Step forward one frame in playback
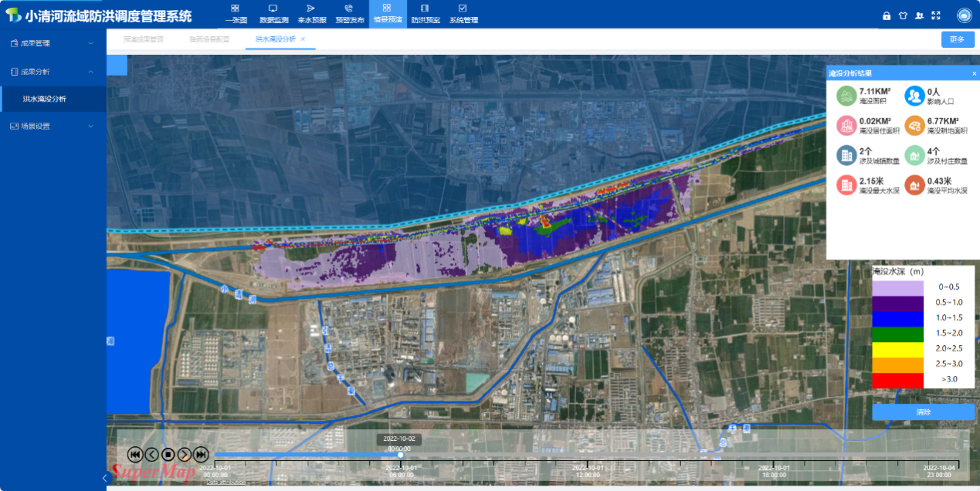The height and width of the screenshot is (491, 980). point(184,455)
